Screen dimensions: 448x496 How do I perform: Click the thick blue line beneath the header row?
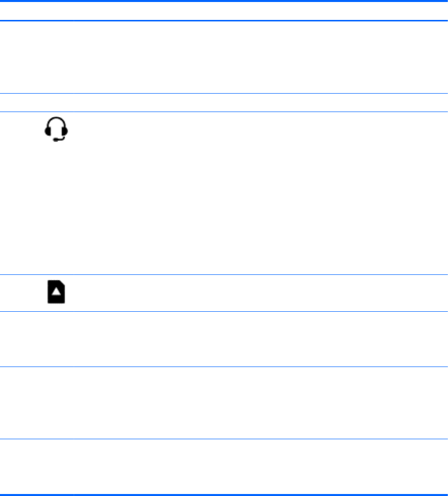[224, 20]
